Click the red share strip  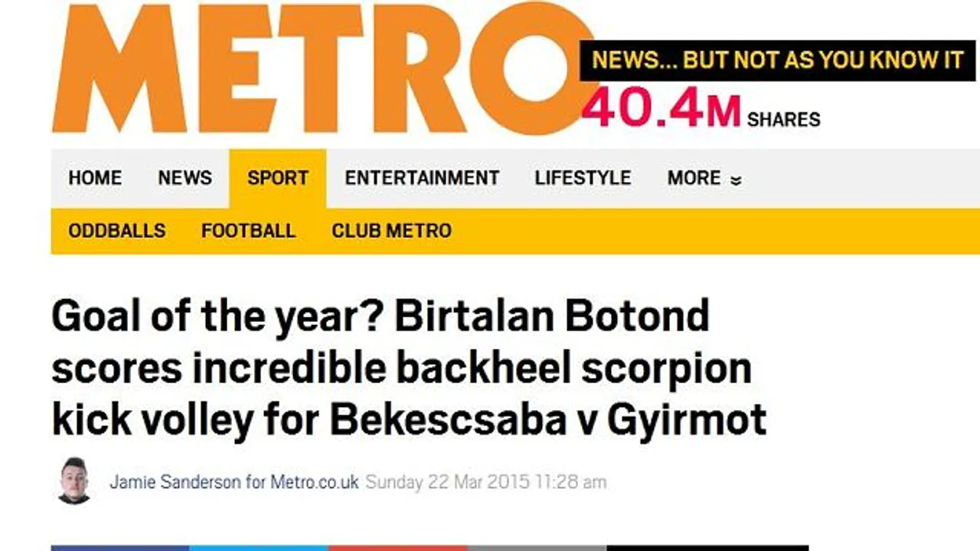click(x=397, y=547)
